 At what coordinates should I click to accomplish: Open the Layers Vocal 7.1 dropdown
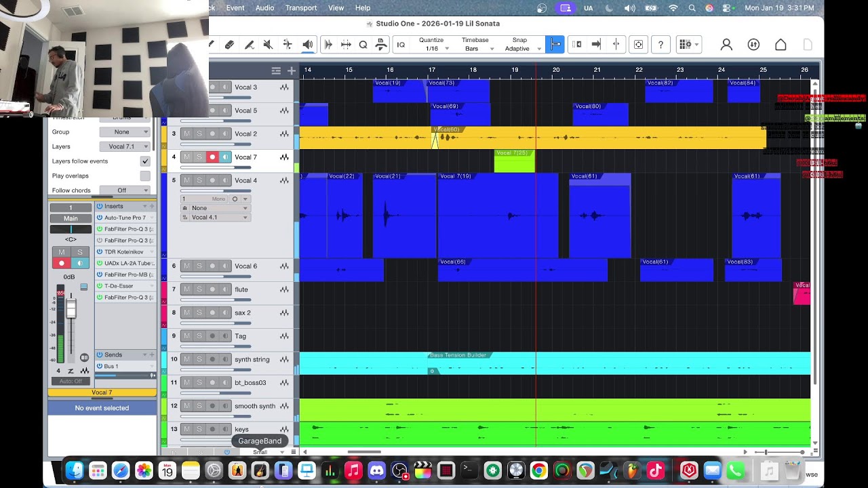point(125,146)
